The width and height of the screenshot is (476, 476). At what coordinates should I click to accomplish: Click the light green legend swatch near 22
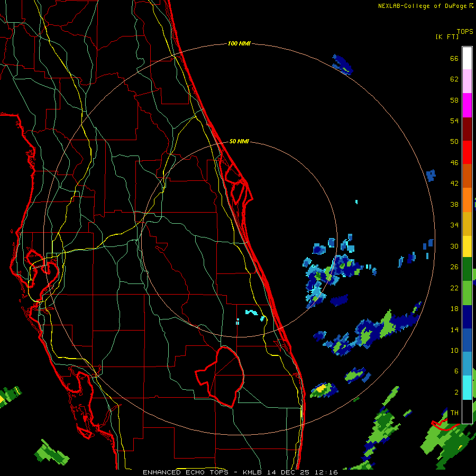[x=467, y=293]
